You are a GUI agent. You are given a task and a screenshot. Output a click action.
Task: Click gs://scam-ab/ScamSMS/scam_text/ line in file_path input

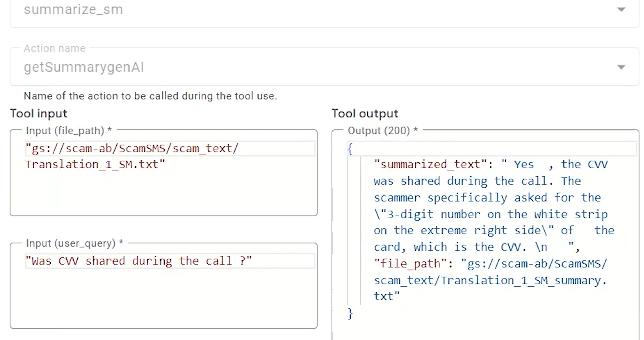132,148
